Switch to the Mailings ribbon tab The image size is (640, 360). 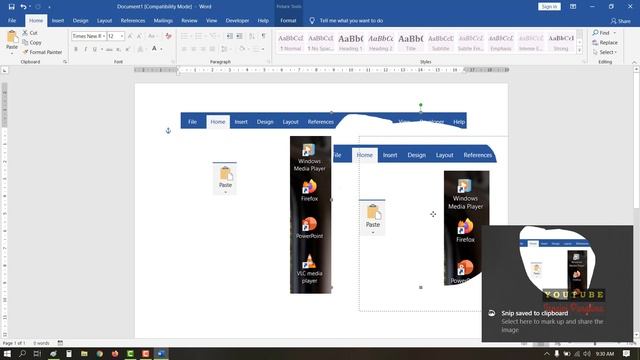tap(163, 20)
